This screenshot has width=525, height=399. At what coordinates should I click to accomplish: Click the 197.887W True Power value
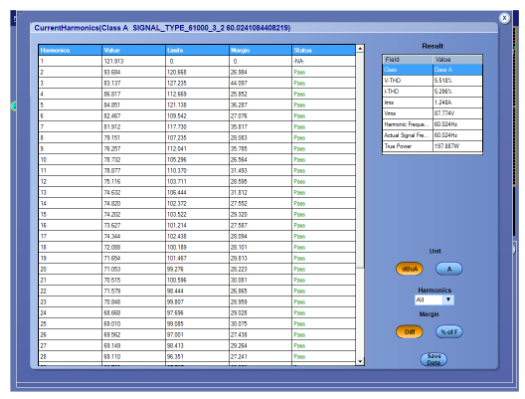(447, 146)
